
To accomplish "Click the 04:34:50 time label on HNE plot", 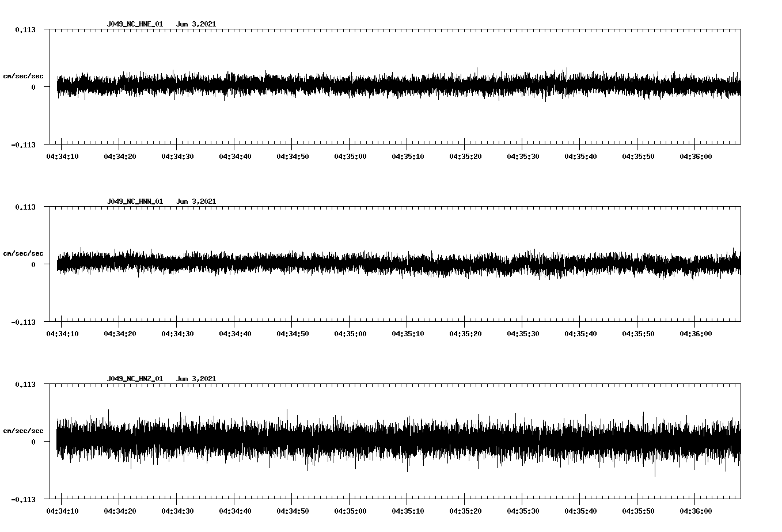I will 293,157.
